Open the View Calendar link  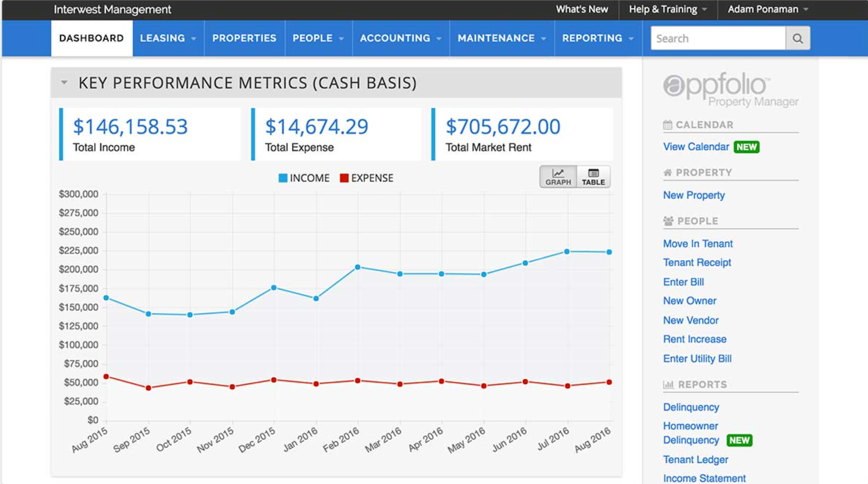click(x=696, y=147)
